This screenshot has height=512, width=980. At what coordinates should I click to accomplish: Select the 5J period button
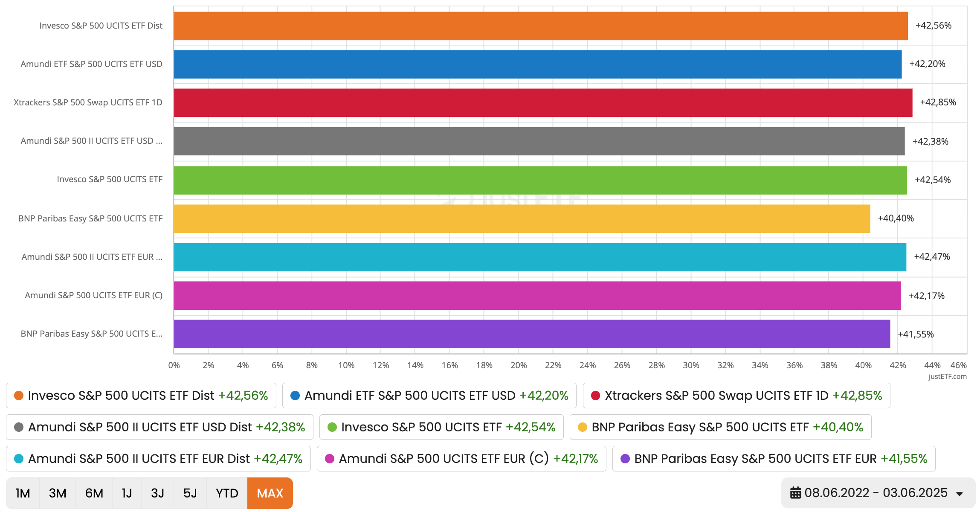pyautogui.click(x=190, y=493)
